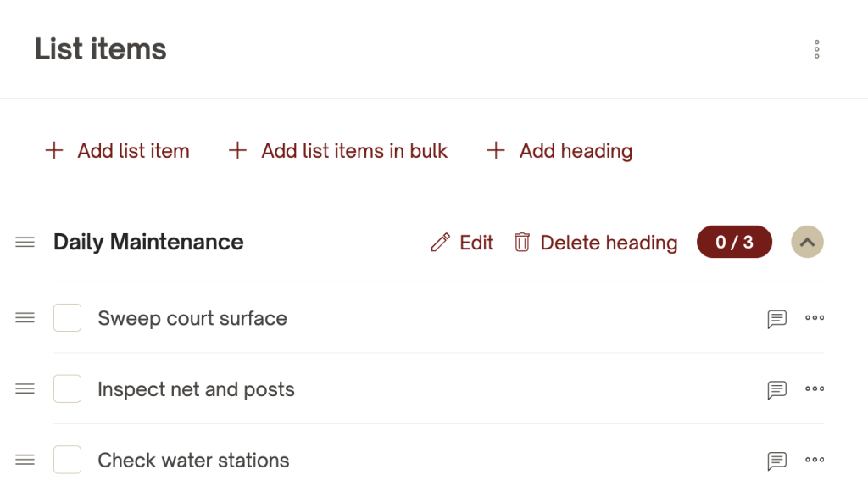This screenshot has height=503, width=868.
Task: Click drag handle for Sweep court surface
Action: (x=25, y=318)
